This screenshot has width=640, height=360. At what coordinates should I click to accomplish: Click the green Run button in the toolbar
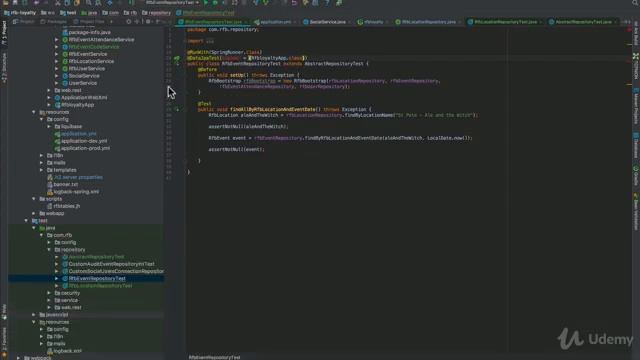[x=206, y=2]
